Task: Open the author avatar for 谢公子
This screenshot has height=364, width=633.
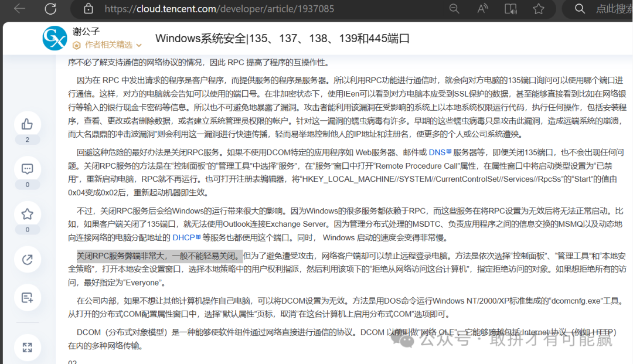Action: point(55,38)
